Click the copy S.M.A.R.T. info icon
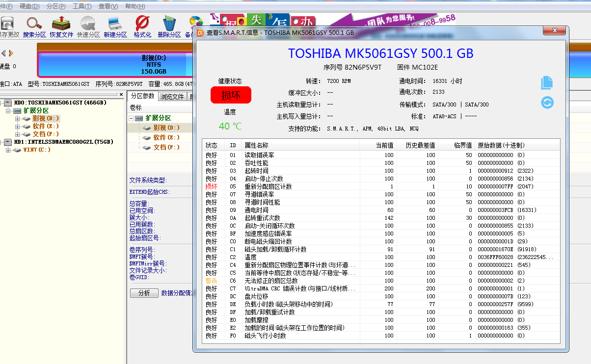The width and height of the screenshot is (591, 364). coord(547,83)
